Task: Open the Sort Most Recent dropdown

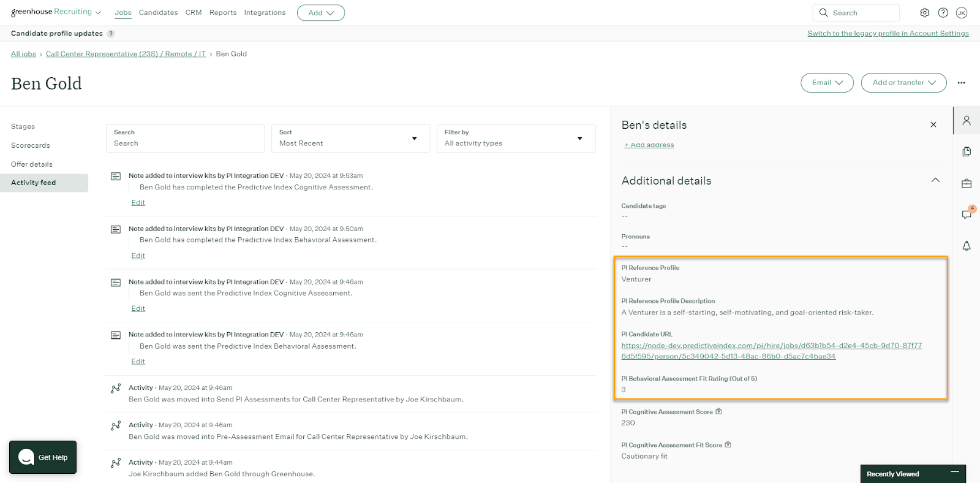Action: tap(350, 139)
